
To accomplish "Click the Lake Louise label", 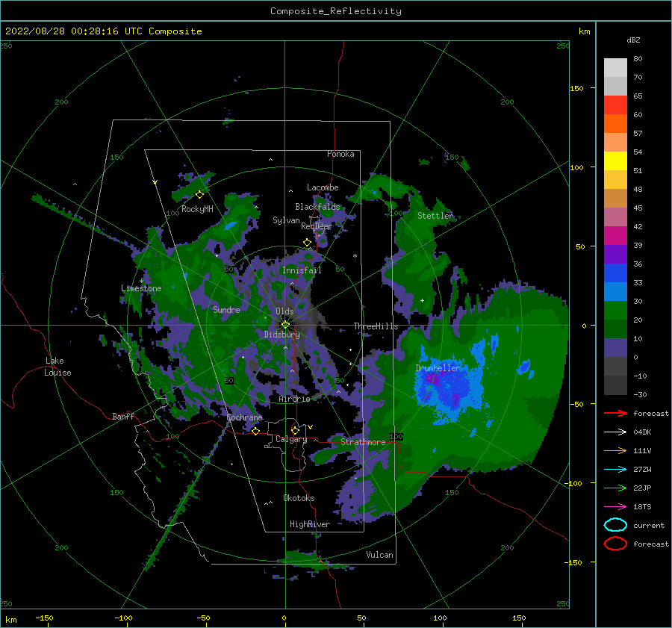I will click(x=57, y=367).
